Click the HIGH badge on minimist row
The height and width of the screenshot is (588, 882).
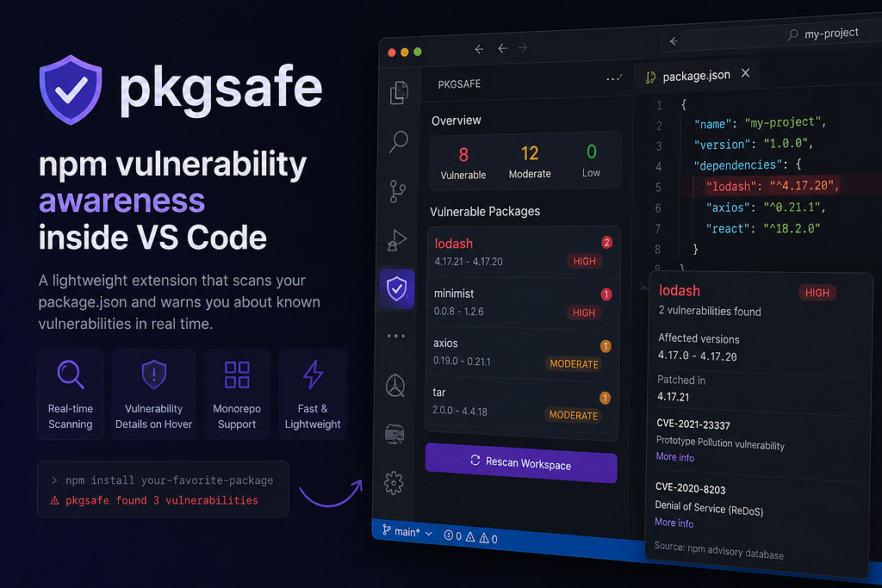coord(584,313)
